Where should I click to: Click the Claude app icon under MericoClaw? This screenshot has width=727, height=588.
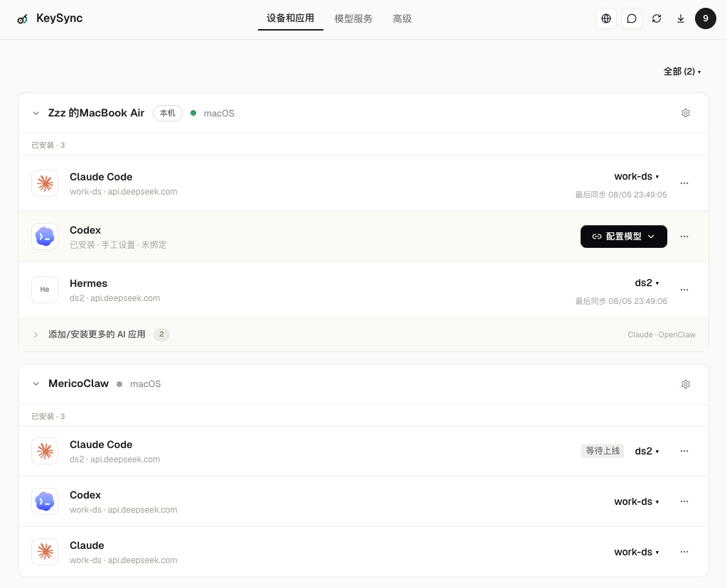coord(45,552)
